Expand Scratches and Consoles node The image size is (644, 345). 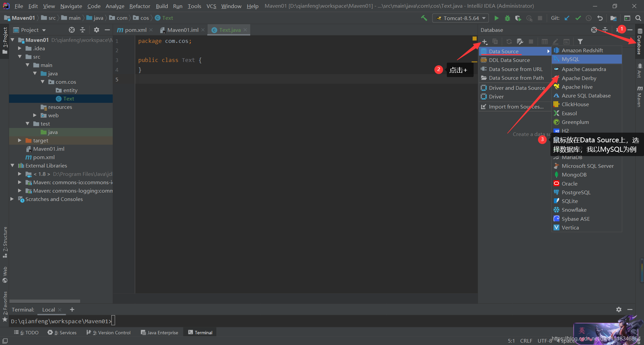(12, 199)
